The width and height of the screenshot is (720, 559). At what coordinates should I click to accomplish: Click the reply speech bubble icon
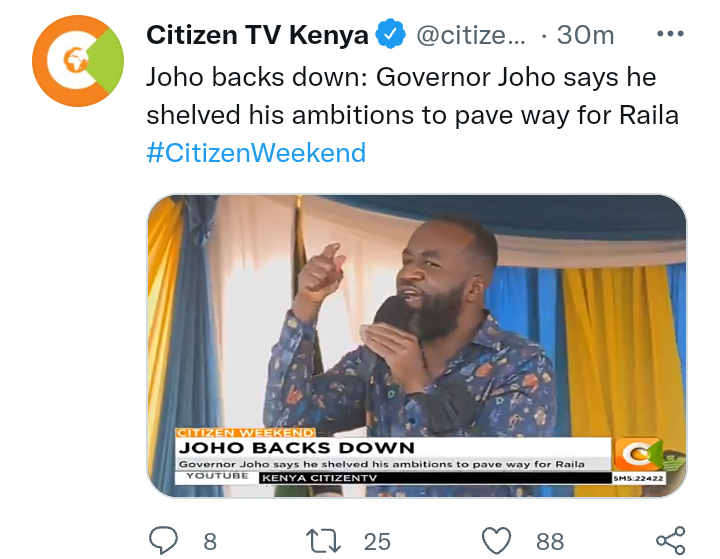tap(163, 540)
